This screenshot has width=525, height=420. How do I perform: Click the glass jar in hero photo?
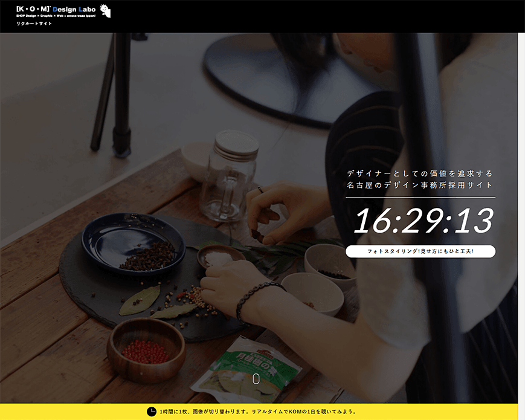pos(231,175)
